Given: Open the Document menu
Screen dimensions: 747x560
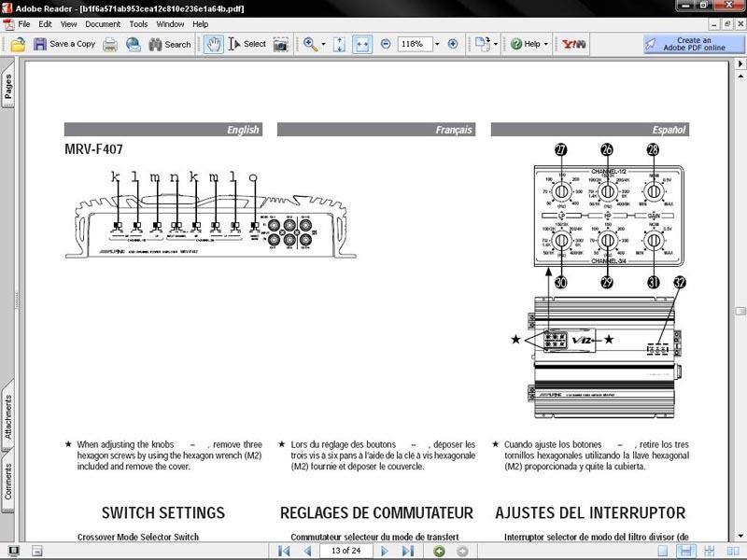Looking at the screenshot, I should (103, 24).
